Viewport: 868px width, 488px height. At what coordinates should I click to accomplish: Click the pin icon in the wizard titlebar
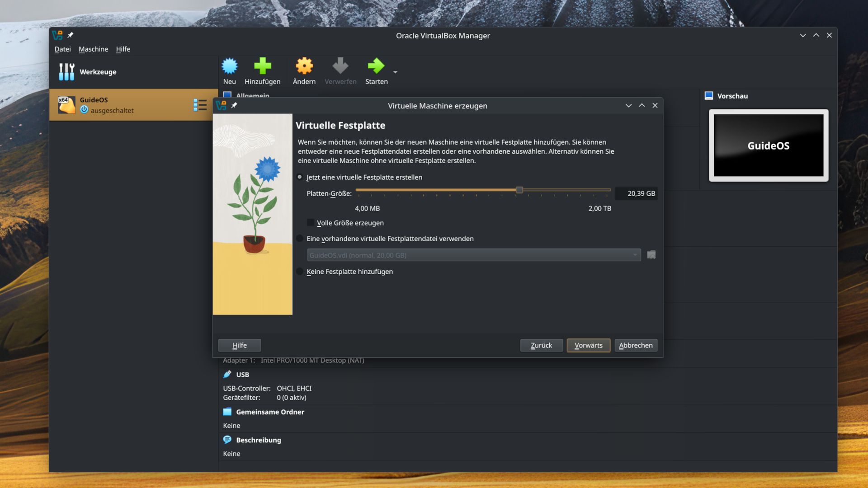(234, 105)
